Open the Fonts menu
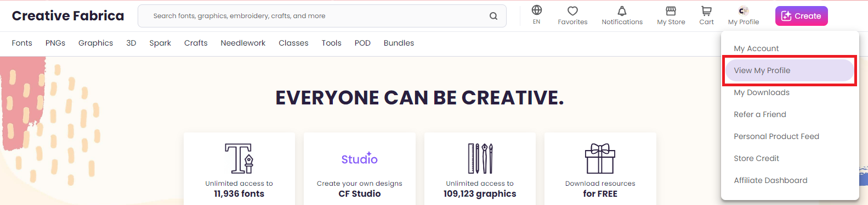Image resolution: width=868 pixels, height=205 pixels. coord(22,43)
